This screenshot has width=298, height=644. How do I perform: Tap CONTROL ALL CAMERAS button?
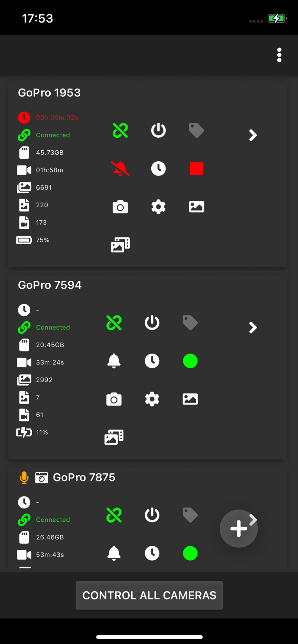point(149,595)
